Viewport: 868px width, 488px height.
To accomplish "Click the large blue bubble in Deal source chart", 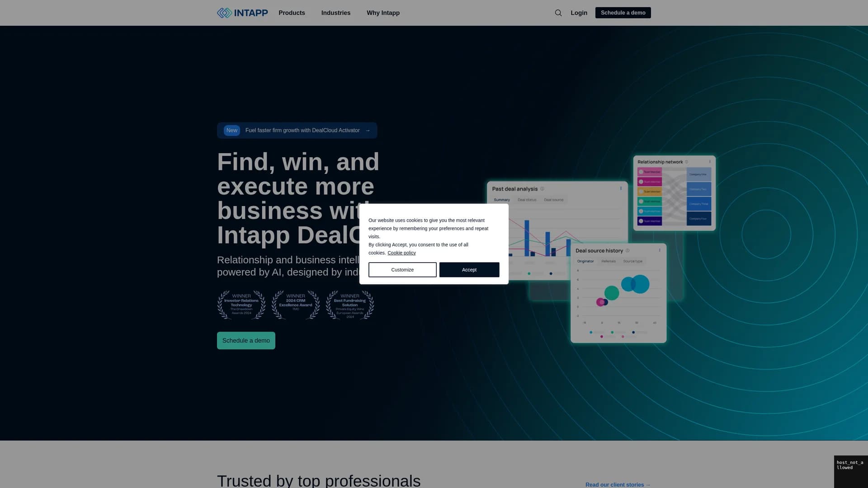I will click(x=640, y=284).
